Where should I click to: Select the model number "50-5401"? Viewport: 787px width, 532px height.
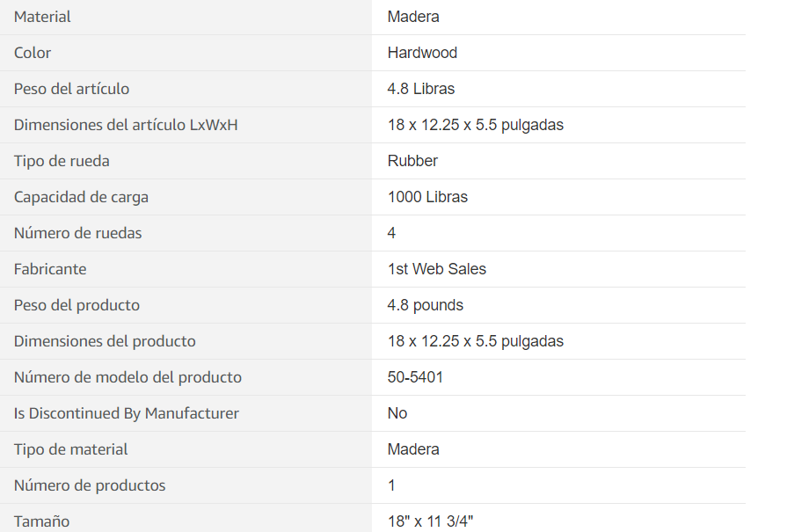point(415,377)
